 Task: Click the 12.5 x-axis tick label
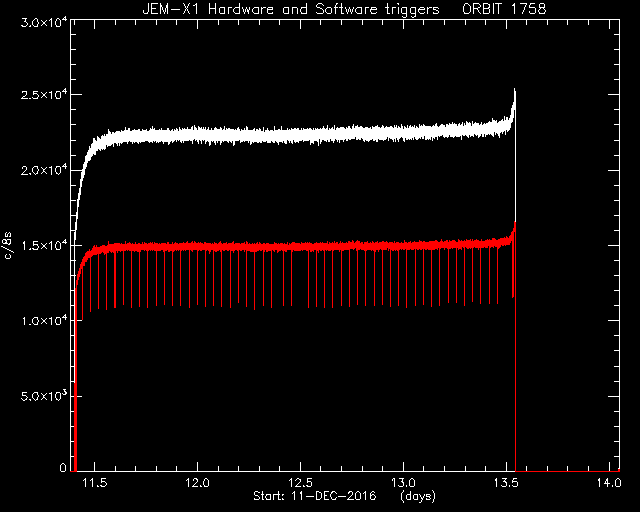[x=300, y=483]
